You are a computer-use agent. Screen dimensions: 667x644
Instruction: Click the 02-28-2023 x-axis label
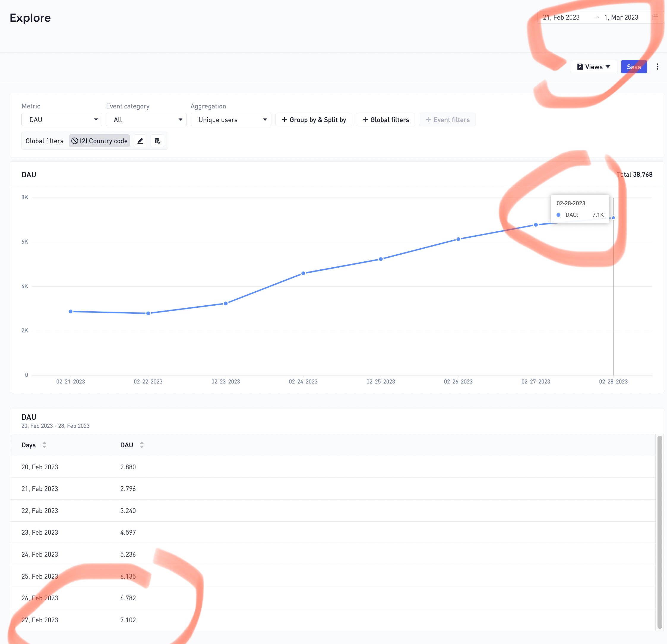(x=613, y=382)
